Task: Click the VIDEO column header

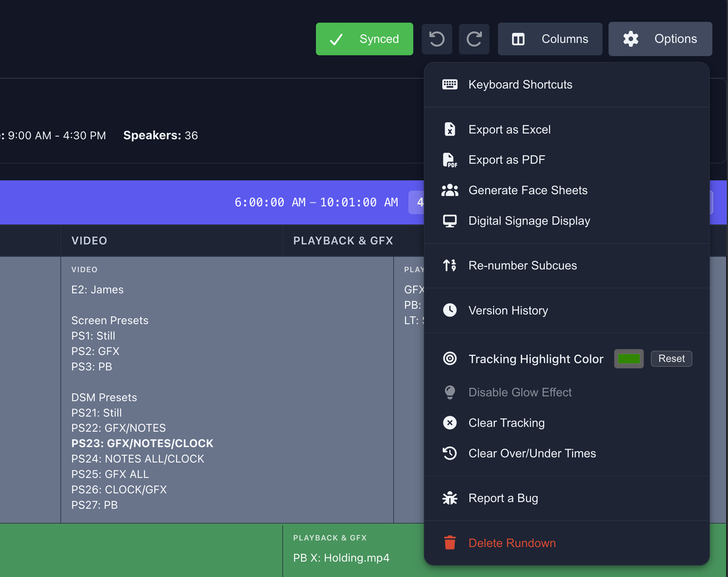Action: (x=89, y=240)
